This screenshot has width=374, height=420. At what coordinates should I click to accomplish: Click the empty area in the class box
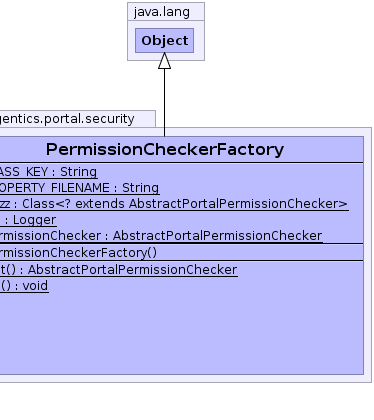pyautogui.click(x=182, y=333)
